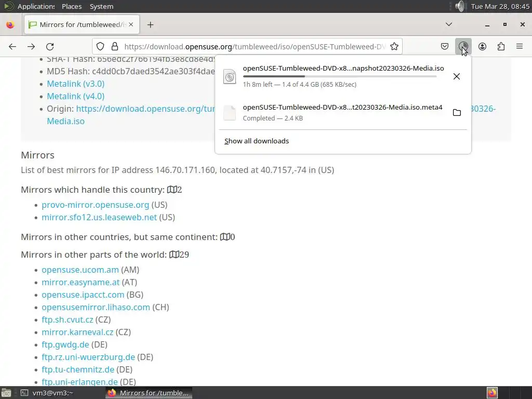Click the 'Completed — 2.4 KB' status text
This screenshot has height=399, width=532.
tap(273, 118)
